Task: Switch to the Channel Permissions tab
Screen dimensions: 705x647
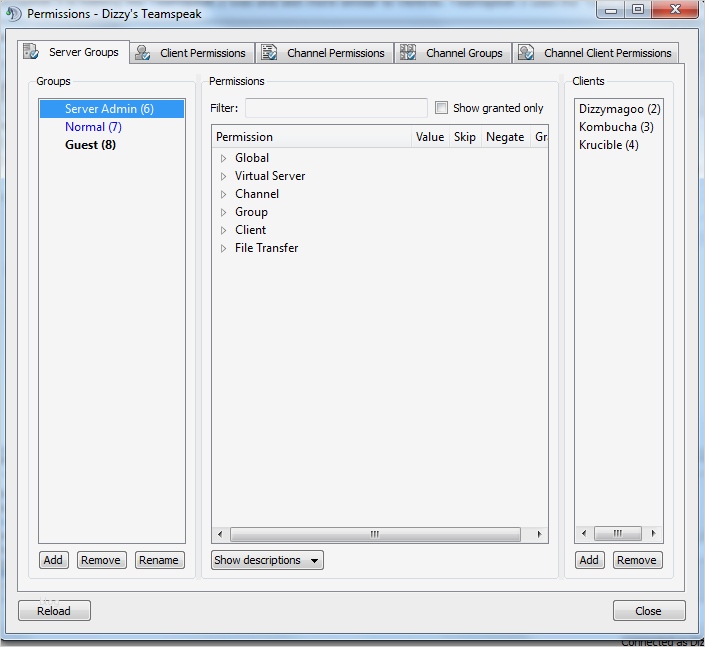Action: [x=324, y=53]
